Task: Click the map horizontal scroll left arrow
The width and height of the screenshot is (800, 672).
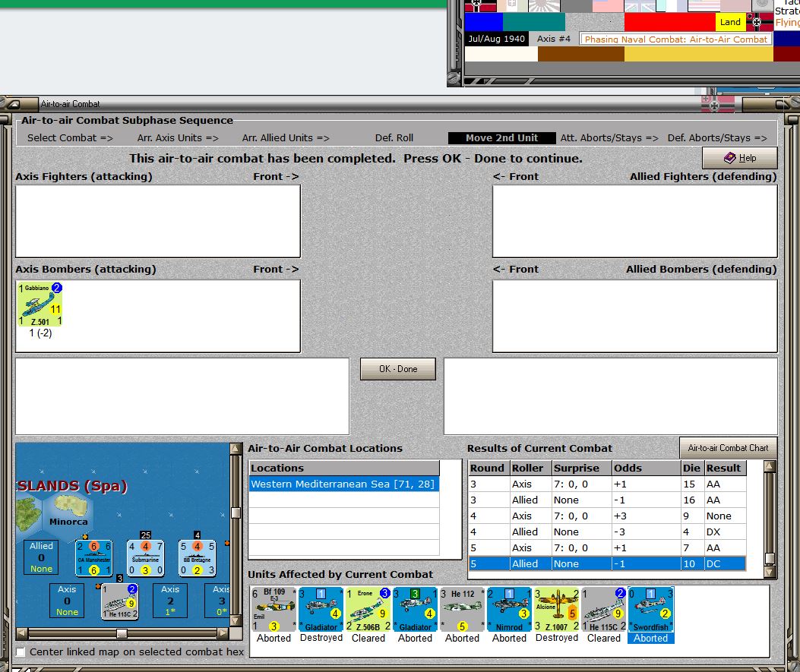Action: (22, 633)
